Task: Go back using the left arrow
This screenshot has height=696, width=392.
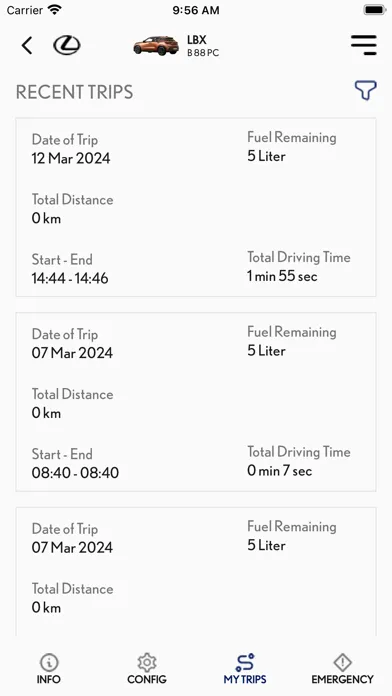Action: pyautogui.click(x=27, y=45)
